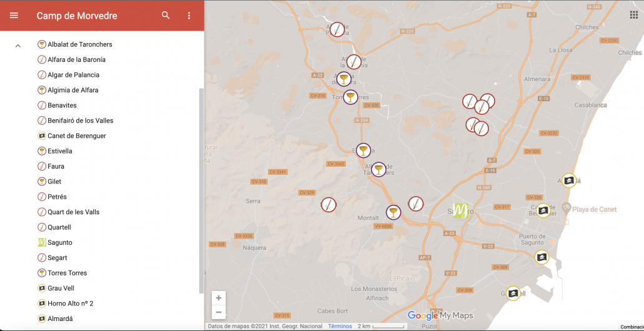Click the Algimia de Alfara goblet map marker
This screenshot has height=331, width=644.
click(344, 79)
